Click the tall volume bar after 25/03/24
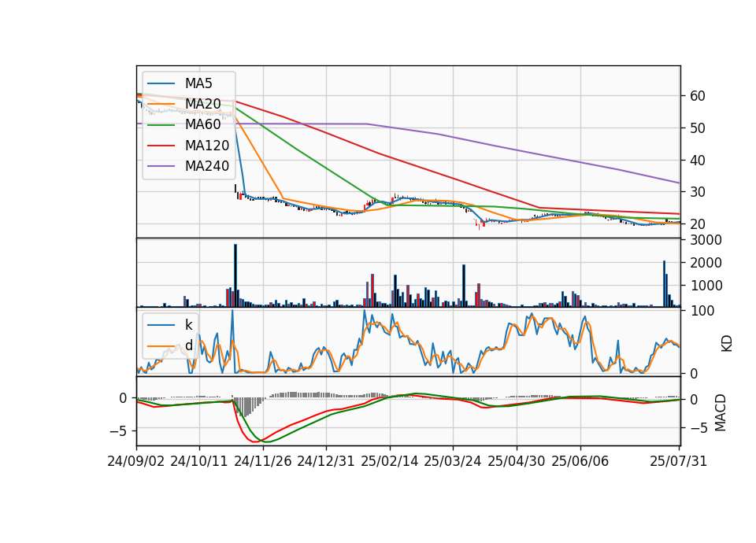The width and height of the screenshot is (756, 543). pyautogui.click(x=464, y=286)
